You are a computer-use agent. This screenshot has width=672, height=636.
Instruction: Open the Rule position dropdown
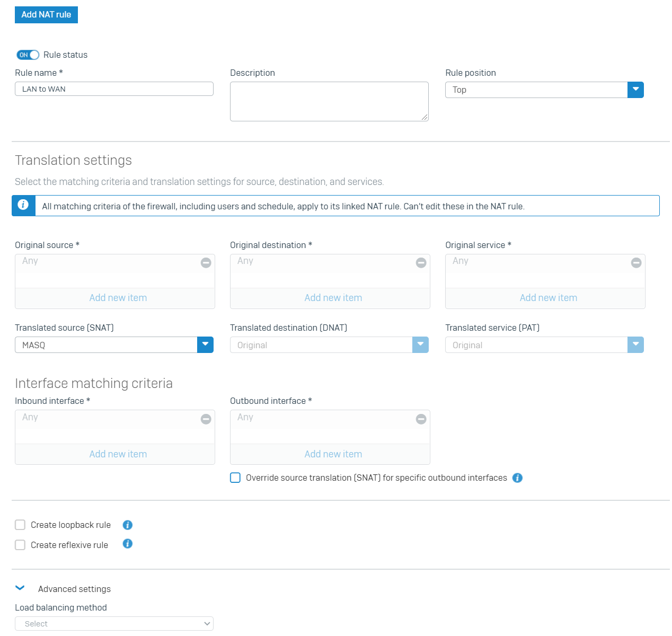[544, 90]
